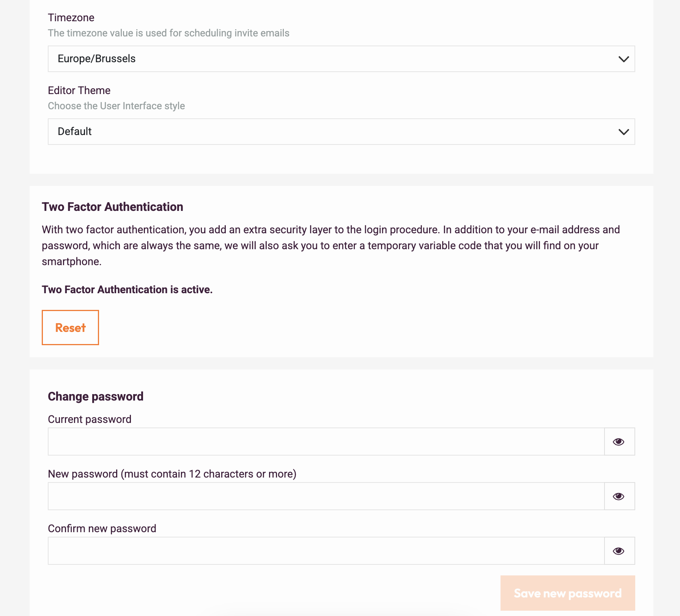Click the Current password label text

(90, 419)
